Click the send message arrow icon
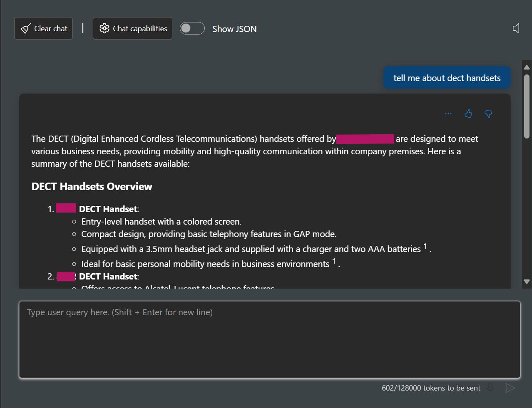Image resolution: width=532 pixels, height=408 pixels. (x=510, y=388)
